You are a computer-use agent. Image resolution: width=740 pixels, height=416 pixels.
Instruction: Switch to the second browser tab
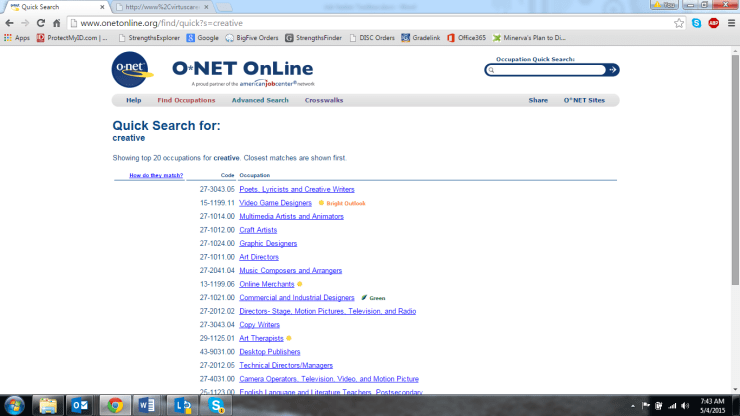162,7
